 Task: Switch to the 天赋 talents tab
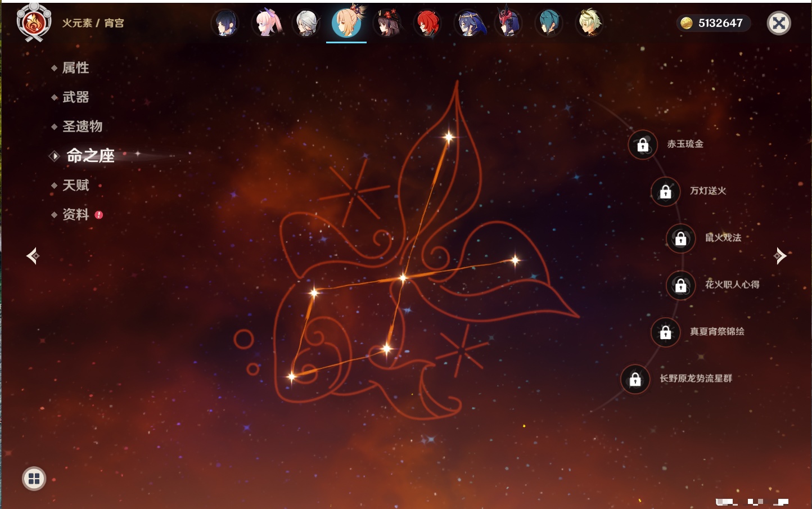pos(75,185)
